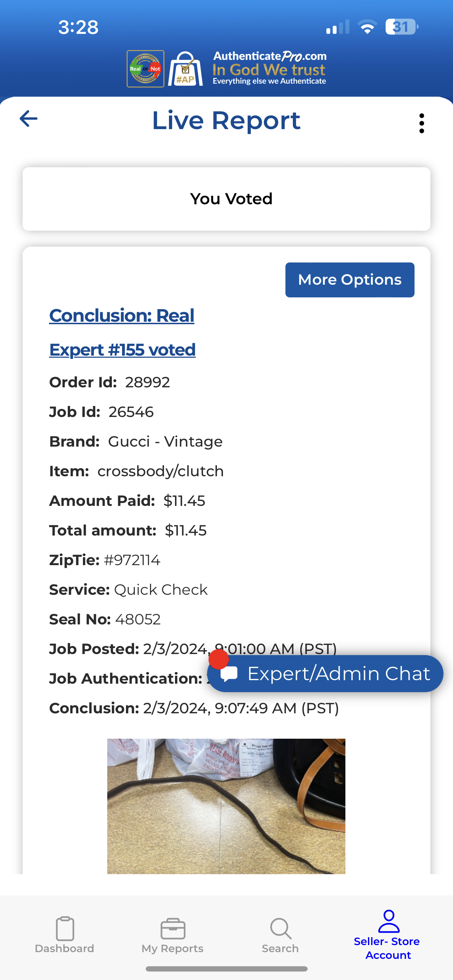Tap the red chat notification dot
The image size is (453, 980).
coord(219,659)
